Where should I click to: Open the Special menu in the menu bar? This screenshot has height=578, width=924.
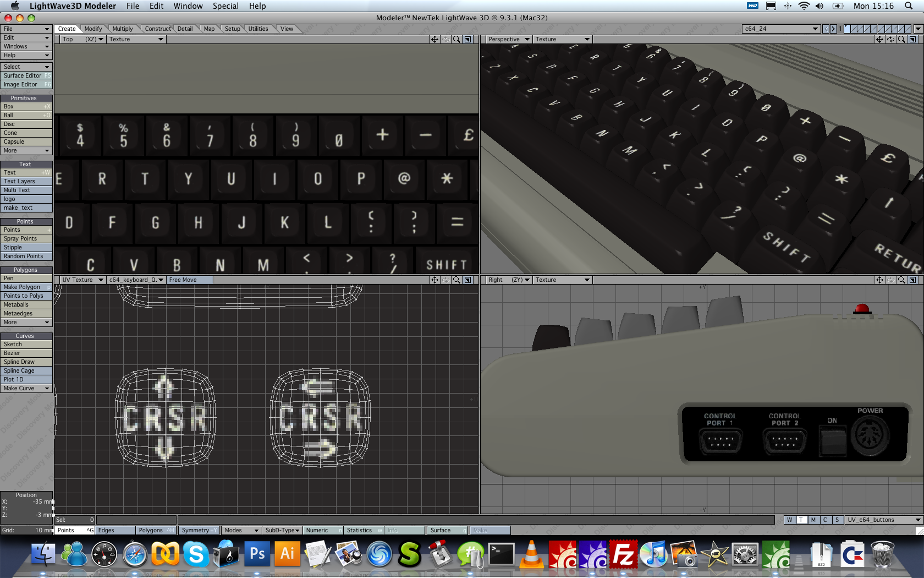[x=226, y=6]
